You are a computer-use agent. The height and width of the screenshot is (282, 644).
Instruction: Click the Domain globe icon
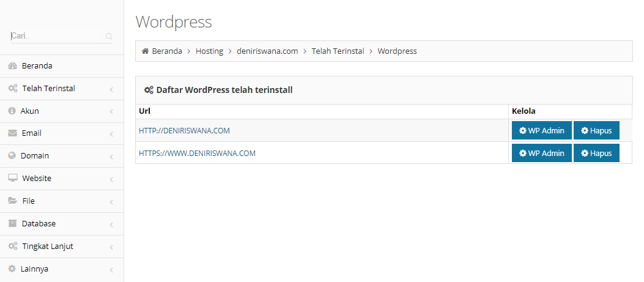12,156
